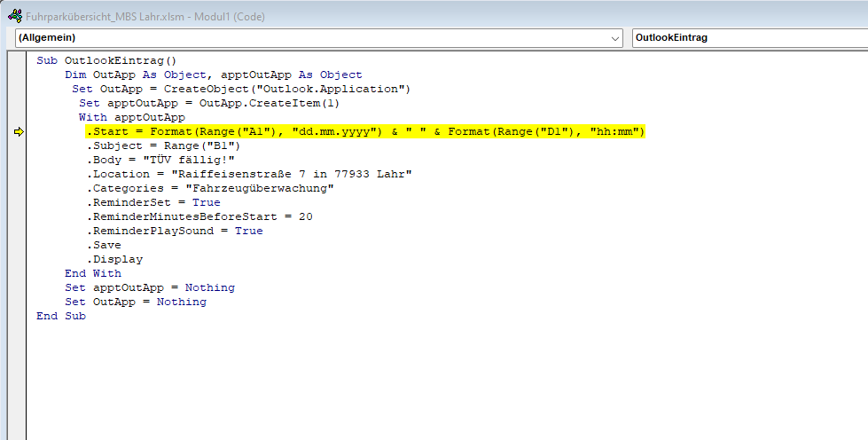The width and height of the screenshot is (868, 440).
Task: Click the .Location Raiffeisenstraße line
Action: pyautogui.click(x=249, y=174)
